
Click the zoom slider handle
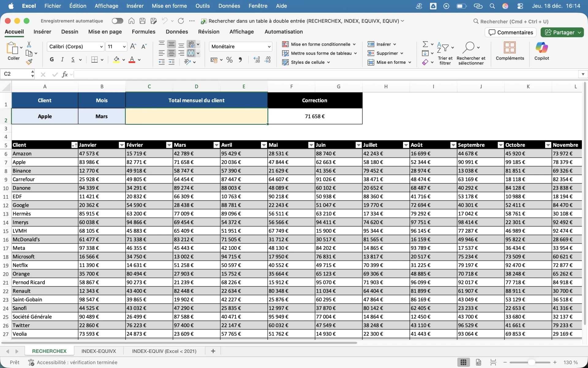[531, 362]
